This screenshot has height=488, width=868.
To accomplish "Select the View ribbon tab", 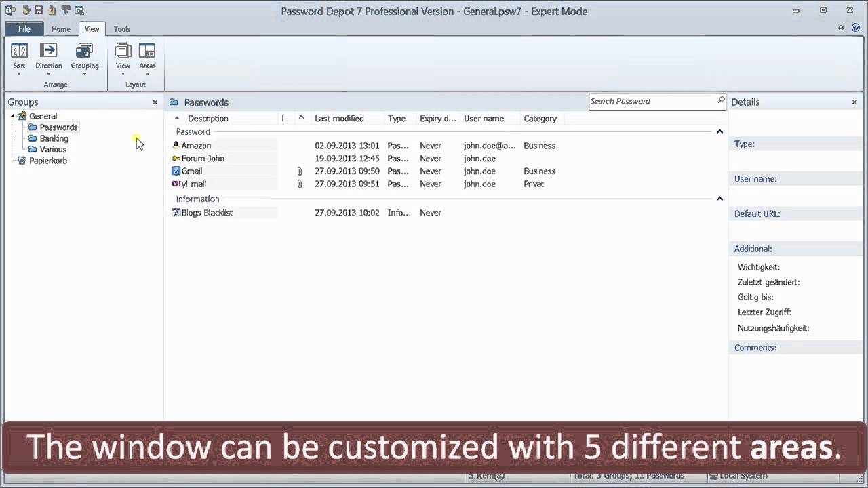I will click(92, 29).
